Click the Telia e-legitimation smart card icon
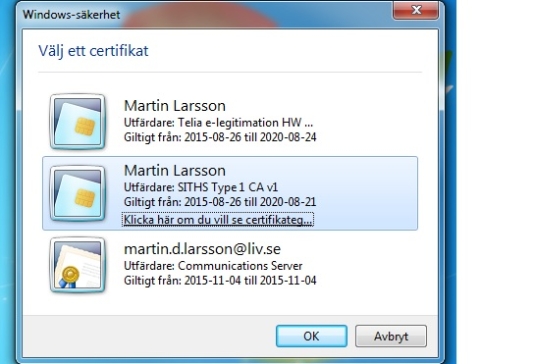This screenshot has width=534, height=364. (77, 122)
